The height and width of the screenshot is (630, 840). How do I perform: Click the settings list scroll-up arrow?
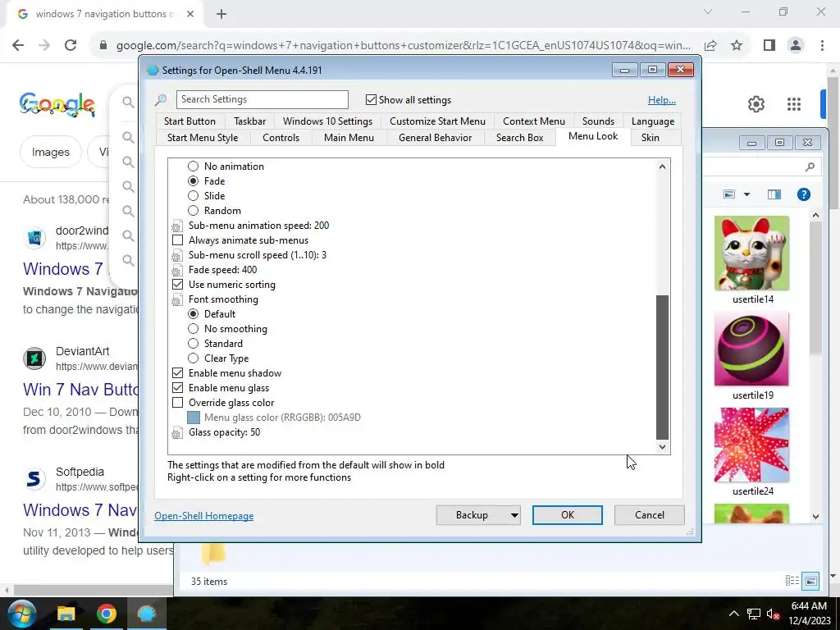point(662,167)
